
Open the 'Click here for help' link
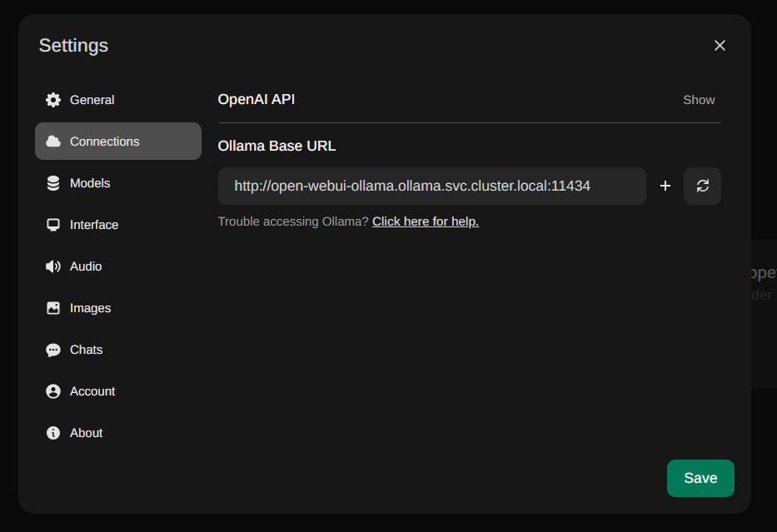click(425, 221)
